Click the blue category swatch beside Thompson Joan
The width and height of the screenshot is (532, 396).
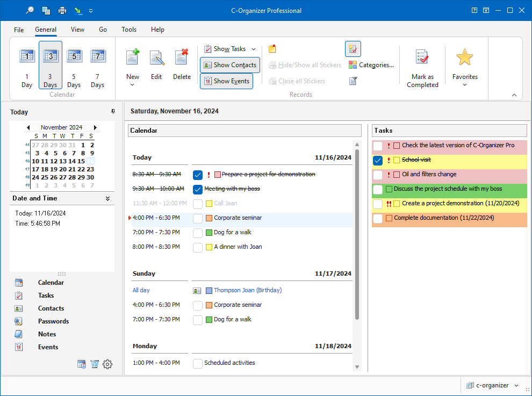point(209,291)
